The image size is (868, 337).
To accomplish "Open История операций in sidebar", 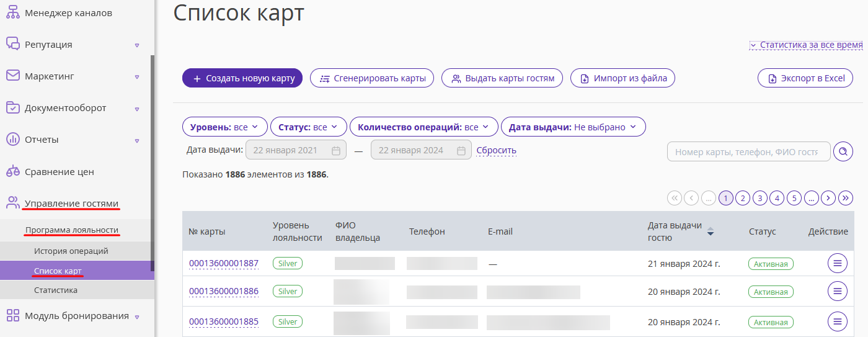I will coord(71,251).
